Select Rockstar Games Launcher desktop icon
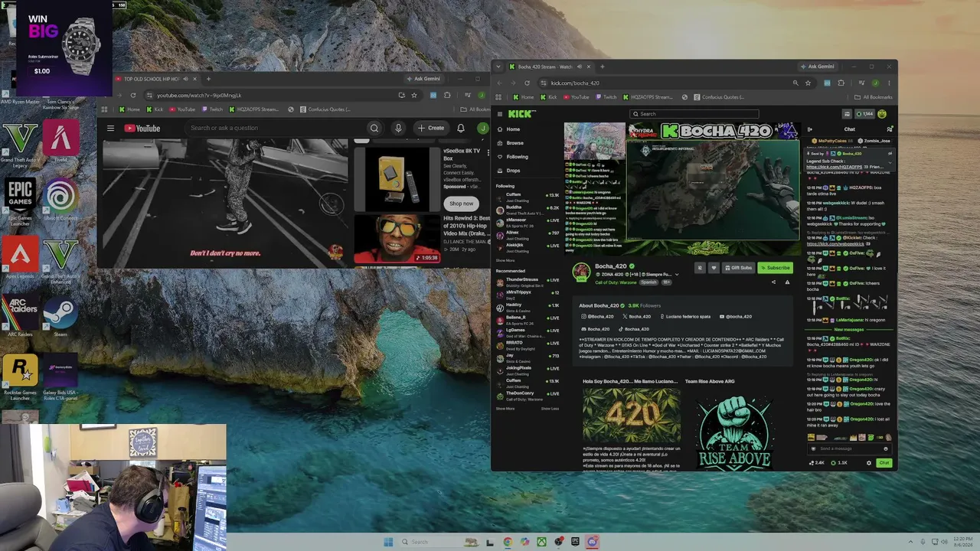980x551 pixels. click(20, 377)
